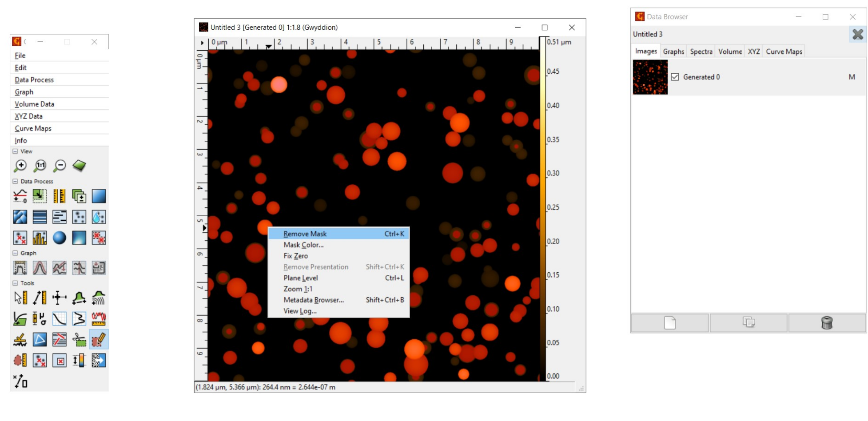Click the Zoom in magnifier icon

pyautogui.click(x=20, y=166)
